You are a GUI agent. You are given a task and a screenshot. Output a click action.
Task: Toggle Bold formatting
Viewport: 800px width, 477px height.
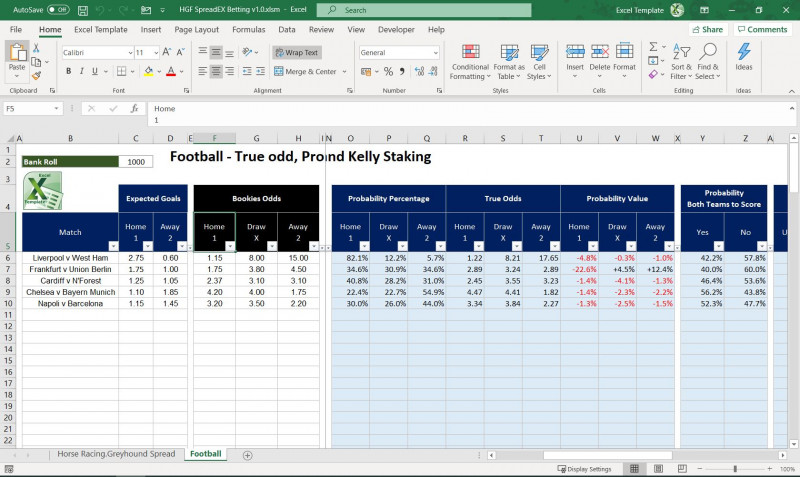[x=68, y=71]
